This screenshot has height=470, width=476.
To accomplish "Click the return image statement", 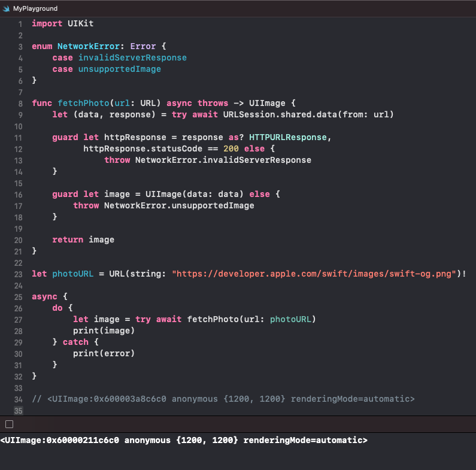I will click(x=83, y=239).
